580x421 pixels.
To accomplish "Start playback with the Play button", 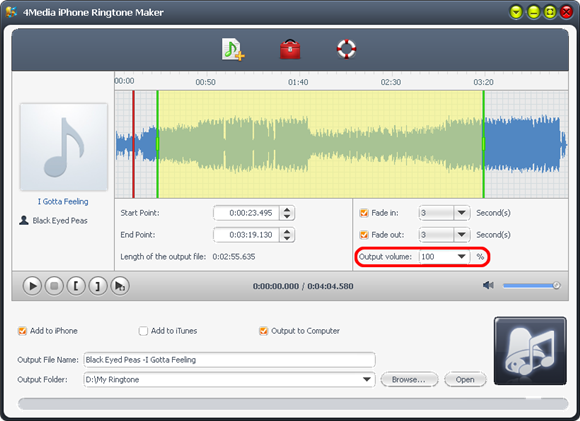I will [x=32, y=286].
